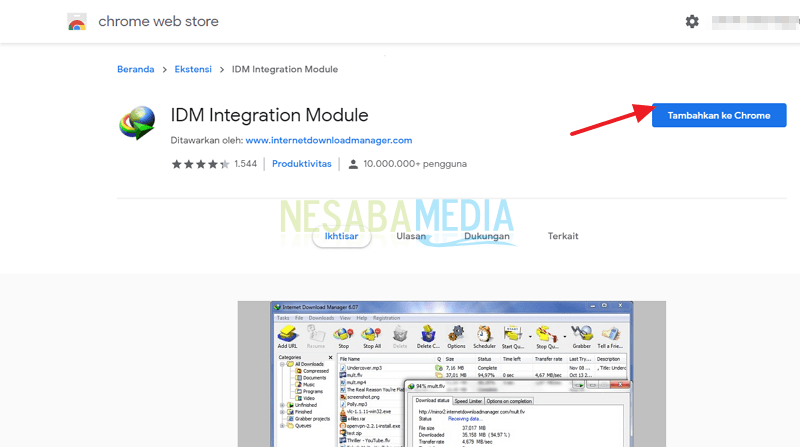Viewport: 800px width, 447px height.
Task: Switch to the Terkait tab
Action: click(563, 237)
